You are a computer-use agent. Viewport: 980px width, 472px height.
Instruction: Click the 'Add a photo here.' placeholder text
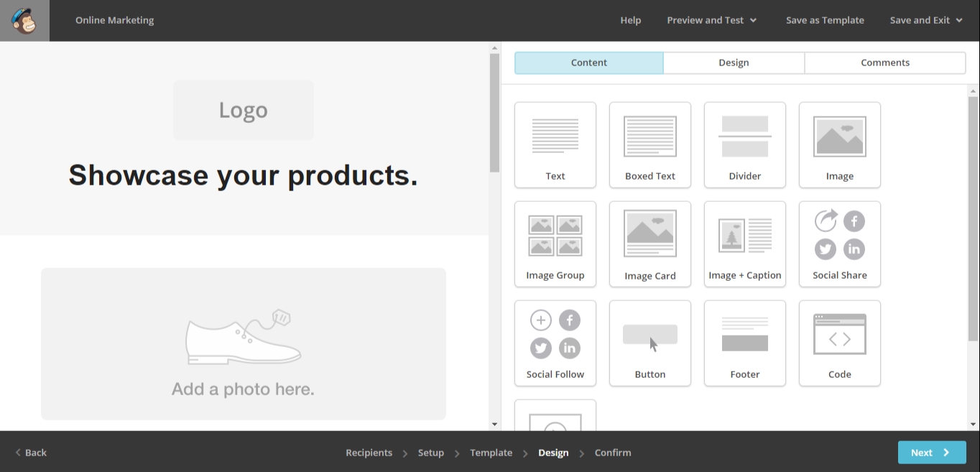(x=243, y=389)
